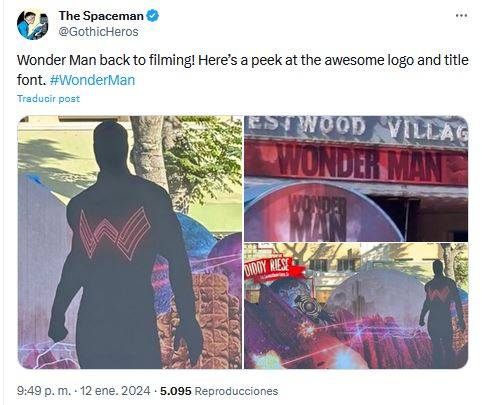Click the 12 ene. 2024 date
Image resolution: width=482 pixels, height=405 pixels.
tap(115, 391)
